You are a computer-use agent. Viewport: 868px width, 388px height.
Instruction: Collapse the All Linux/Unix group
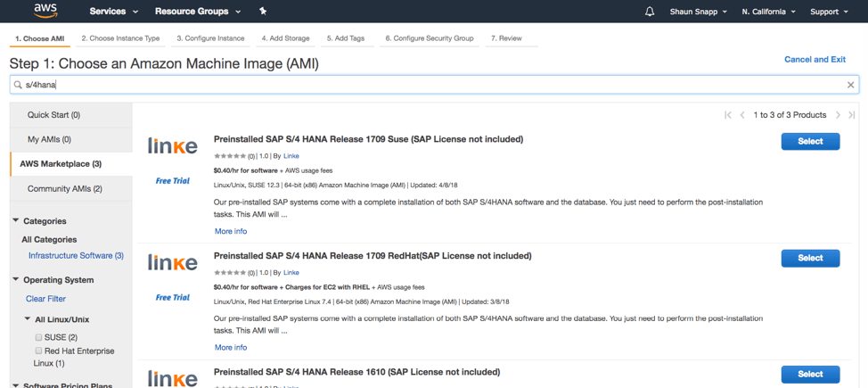[27, 320]
